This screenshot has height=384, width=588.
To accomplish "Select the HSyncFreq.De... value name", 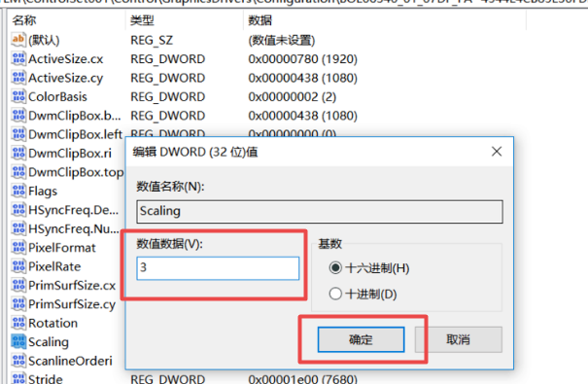I will [x=74, y=210].
